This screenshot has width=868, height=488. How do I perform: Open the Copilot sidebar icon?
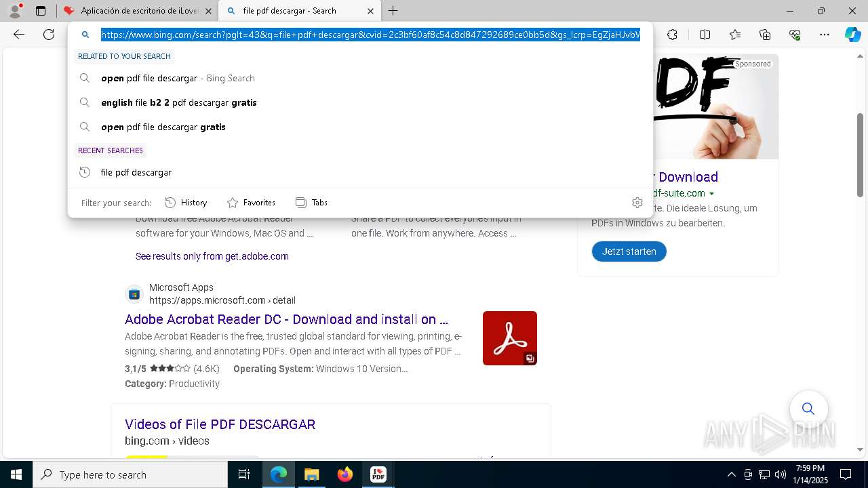tap(852, 35)
